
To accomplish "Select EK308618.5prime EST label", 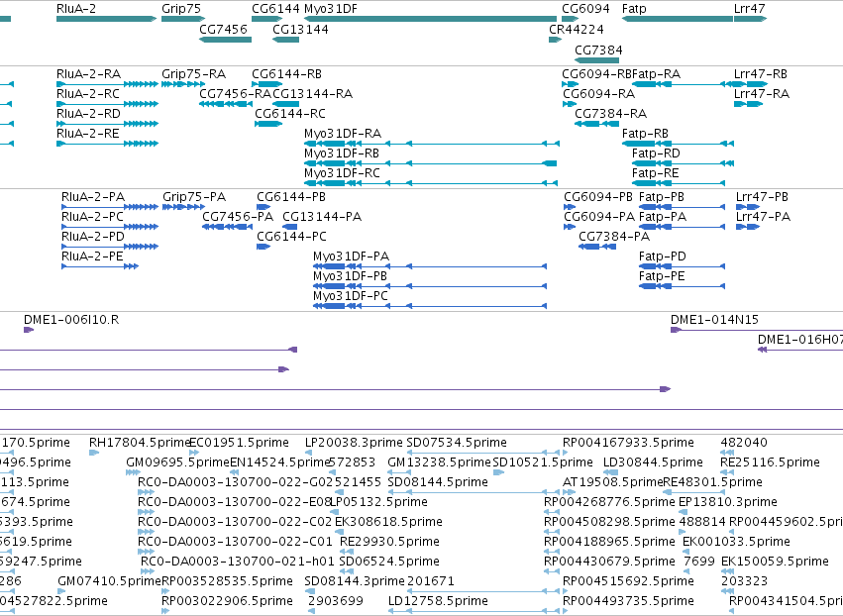I will pos(388,522).
